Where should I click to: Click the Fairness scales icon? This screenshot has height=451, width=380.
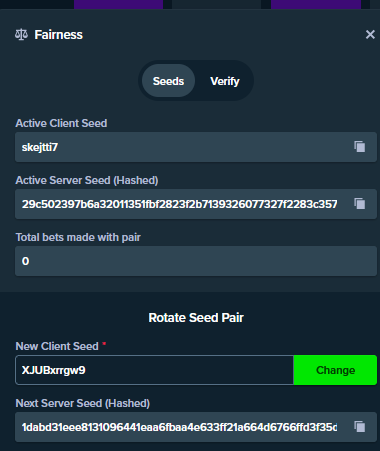coord(21,34)
